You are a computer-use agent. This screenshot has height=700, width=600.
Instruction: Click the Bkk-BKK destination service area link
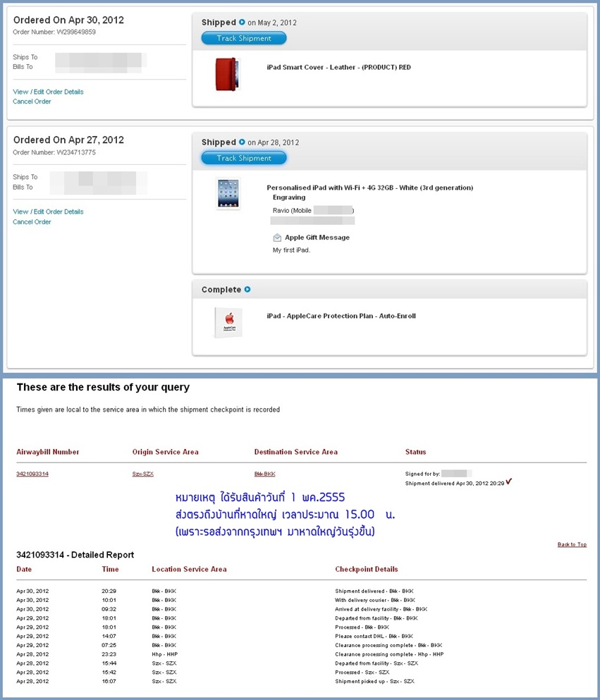click(264, 474)
